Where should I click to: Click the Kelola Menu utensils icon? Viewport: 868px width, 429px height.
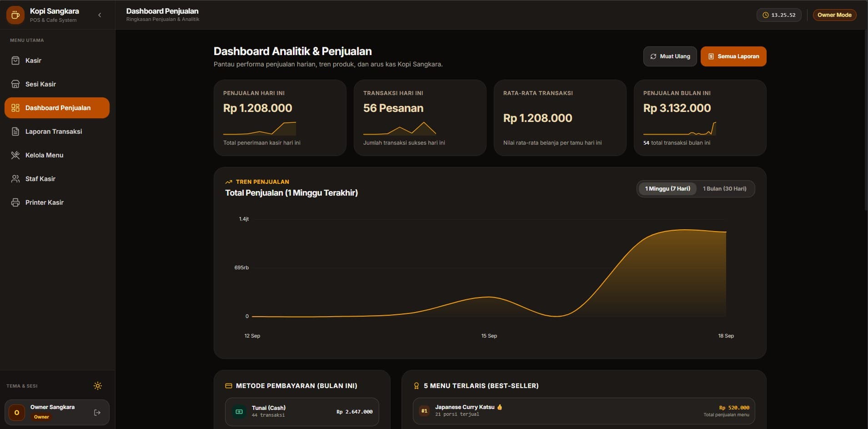click(15, 155)
